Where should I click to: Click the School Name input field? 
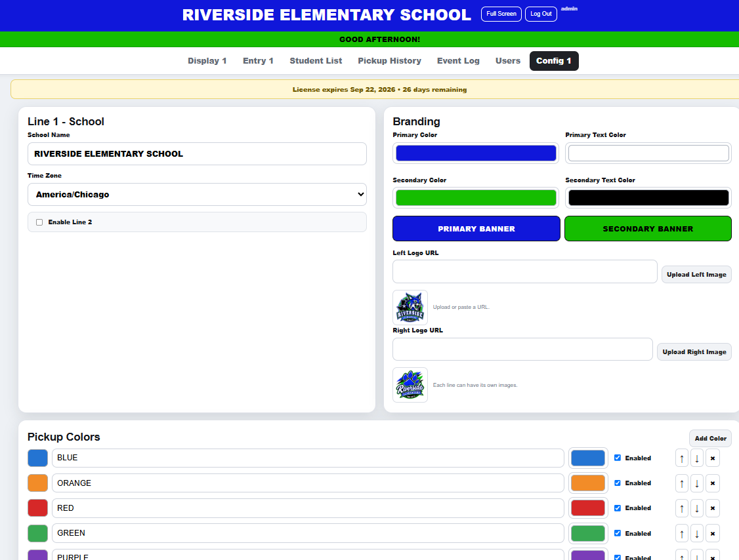(x=197, y=154)
